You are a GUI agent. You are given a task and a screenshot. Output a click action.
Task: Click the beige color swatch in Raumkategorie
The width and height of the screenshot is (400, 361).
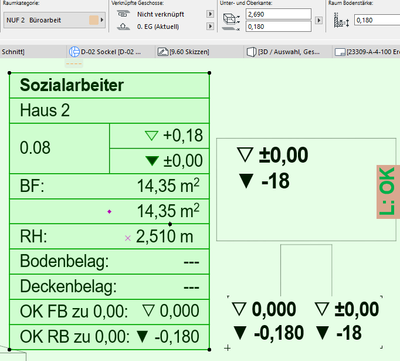point(94,20)
